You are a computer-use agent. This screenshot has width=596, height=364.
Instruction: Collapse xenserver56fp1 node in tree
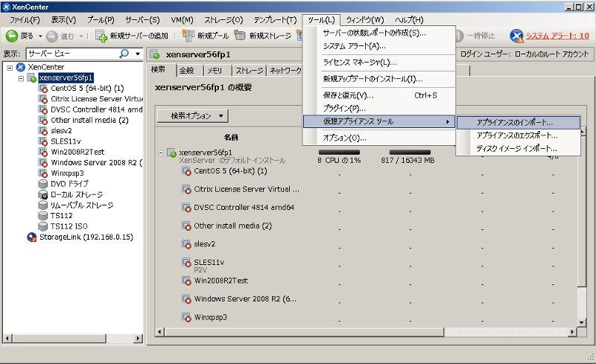(21, 78)
